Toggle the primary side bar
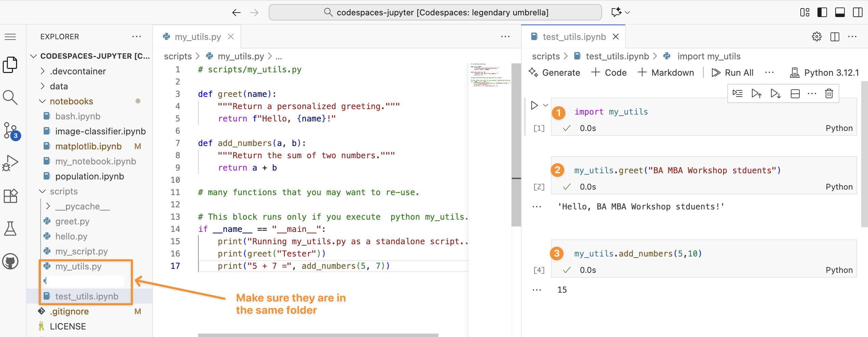Screen dimensions: 868x337 point(822,13)
